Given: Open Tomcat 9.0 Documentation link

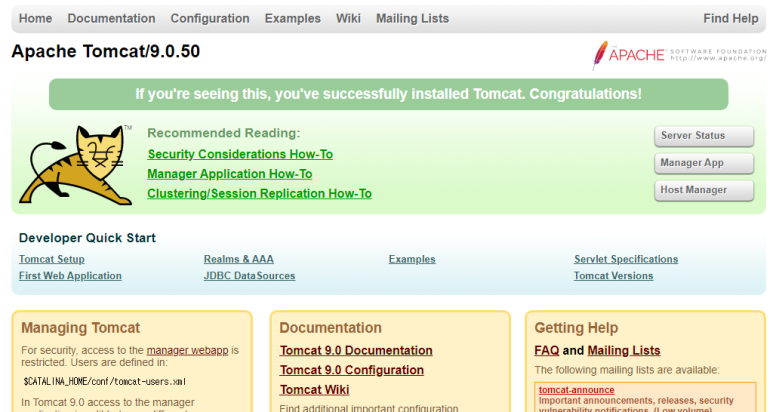Looking at the screenshot, I should tap(356, 350).
